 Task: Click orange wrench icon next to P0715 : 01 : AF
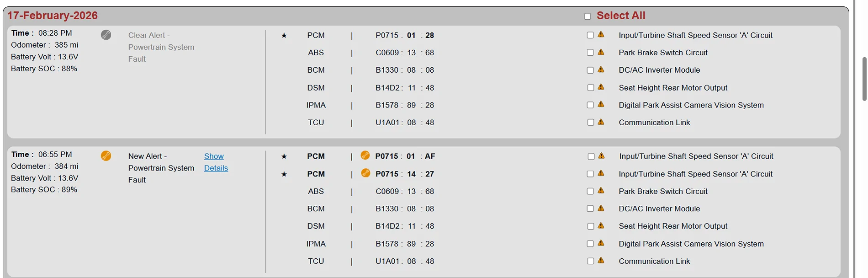click(x=365, y=155)
